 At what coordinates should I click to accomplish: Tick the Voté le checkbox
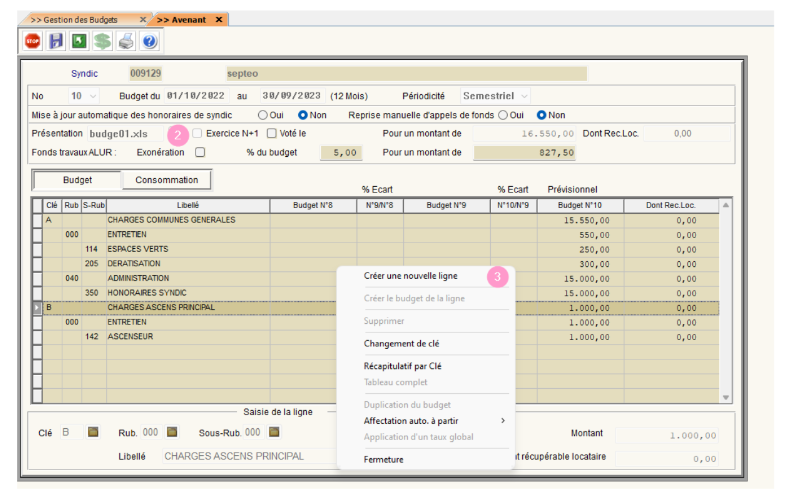(x=272, y=133)
